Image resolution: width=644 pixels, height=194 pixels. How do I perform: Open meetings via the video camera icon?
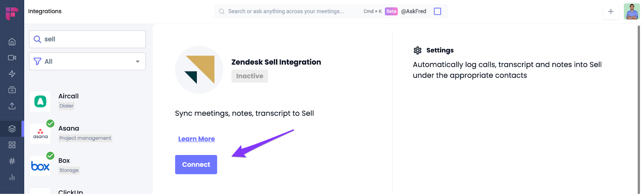tap(12, 58)
